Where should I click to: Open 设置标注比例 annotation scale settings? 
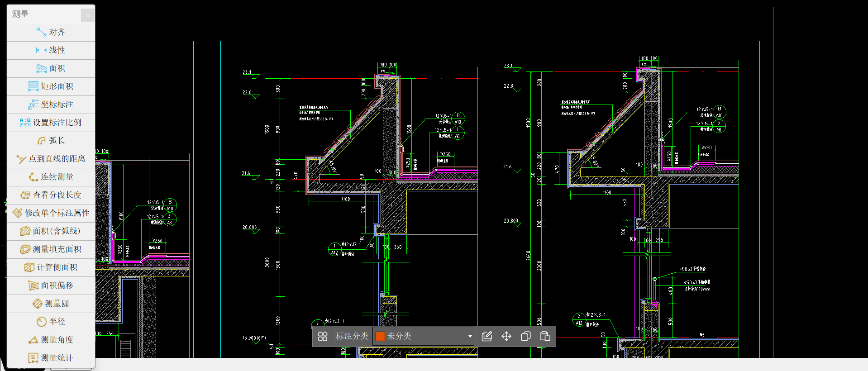(51, 123)
